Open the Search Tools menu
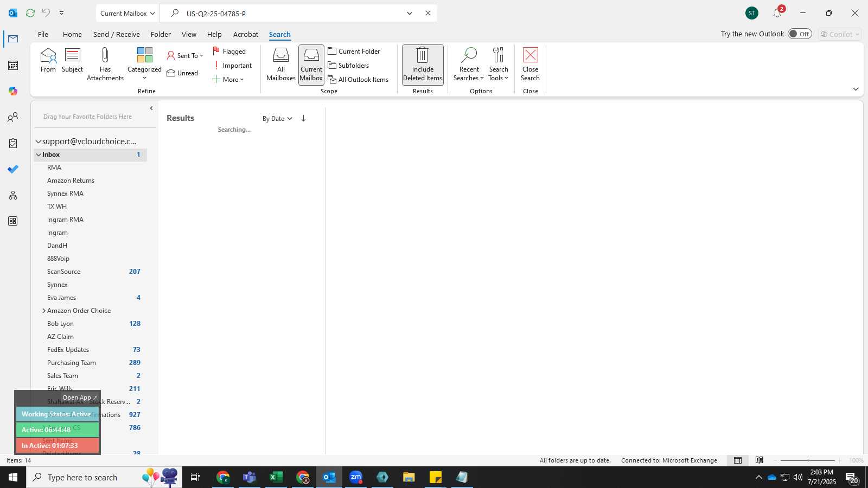This screenshot has height=488, width=868. (x=499, y=64)
